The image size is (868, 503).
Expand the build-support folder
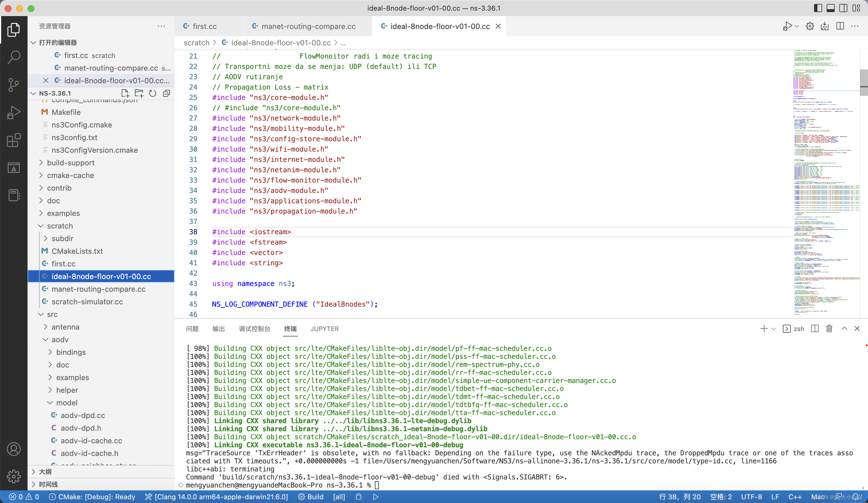coord(71,162)
